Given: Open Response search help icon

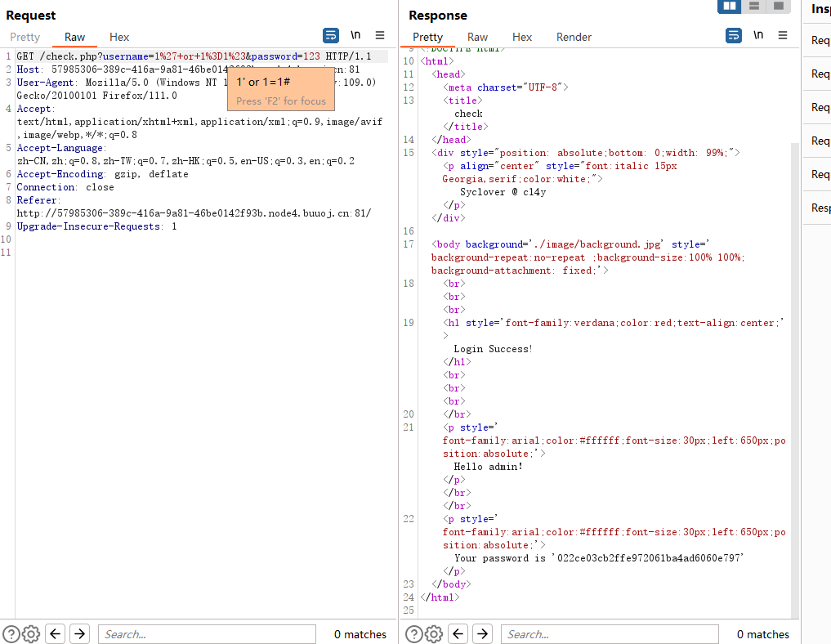Looking at the screenshot, I should 414,634.
